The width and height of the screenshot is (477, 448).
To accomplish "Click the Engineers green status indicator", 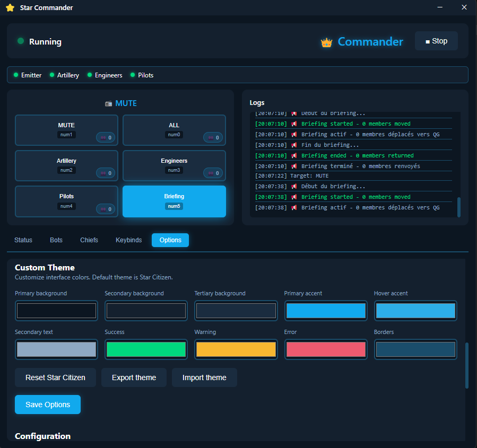I will click(90, 75).
